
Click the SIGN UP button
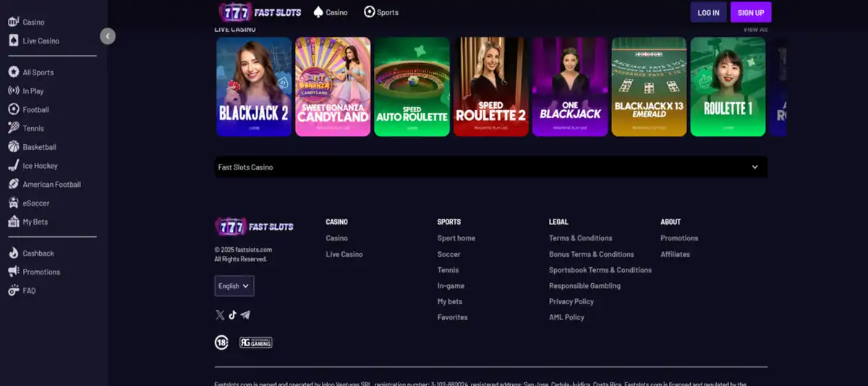(x=751, y=12)
